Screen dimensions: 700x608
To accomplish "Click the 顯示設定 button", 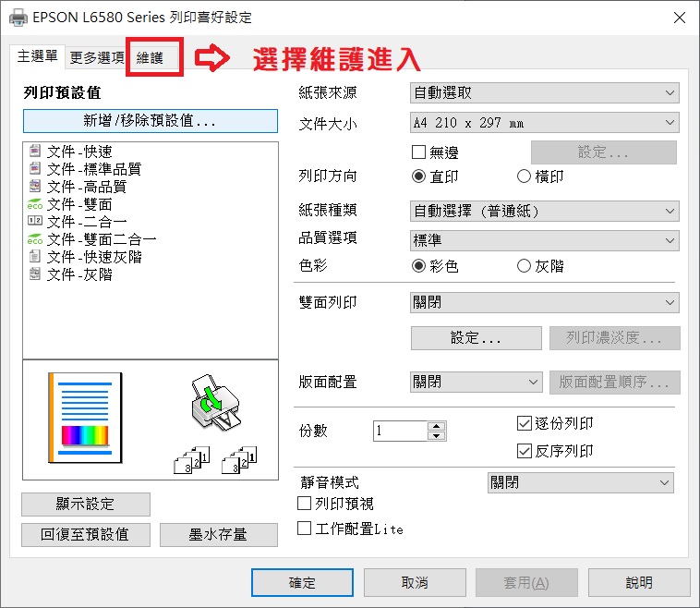I will tap(86, 505).
